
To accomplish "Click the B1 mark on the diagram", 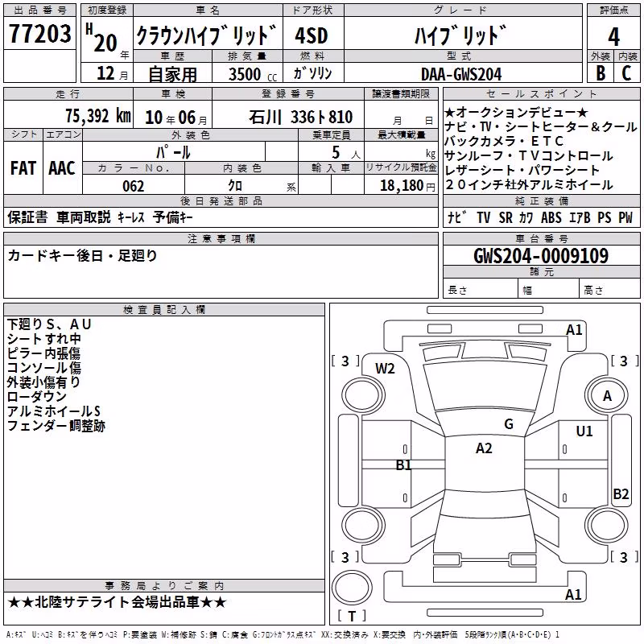I will [x=403, y=465].
